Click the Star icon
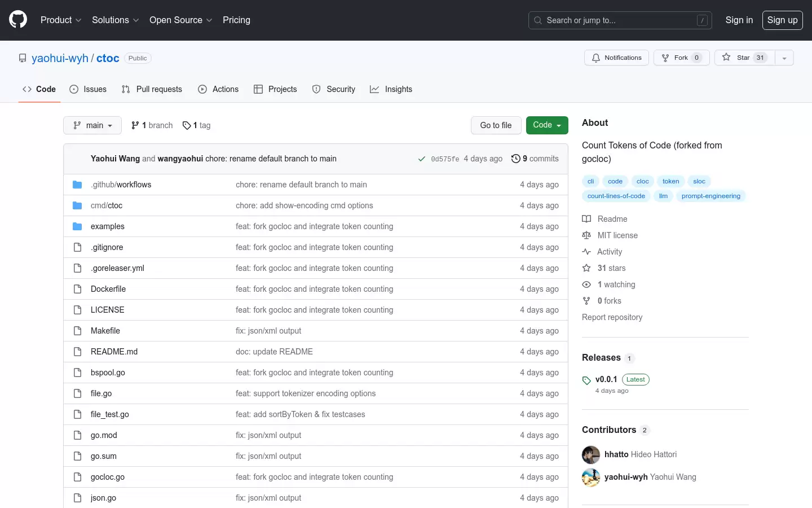This screenshot has height=508, width=812. pos(726,57)
